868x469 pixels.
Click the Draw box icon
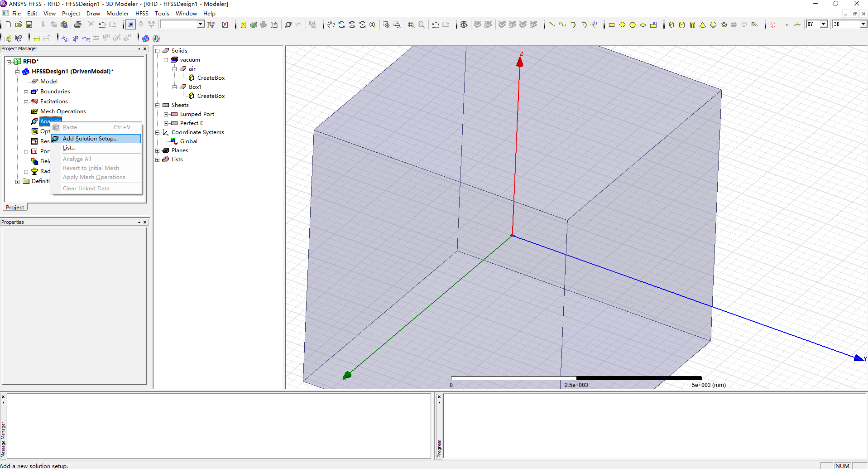pos(671,25)
